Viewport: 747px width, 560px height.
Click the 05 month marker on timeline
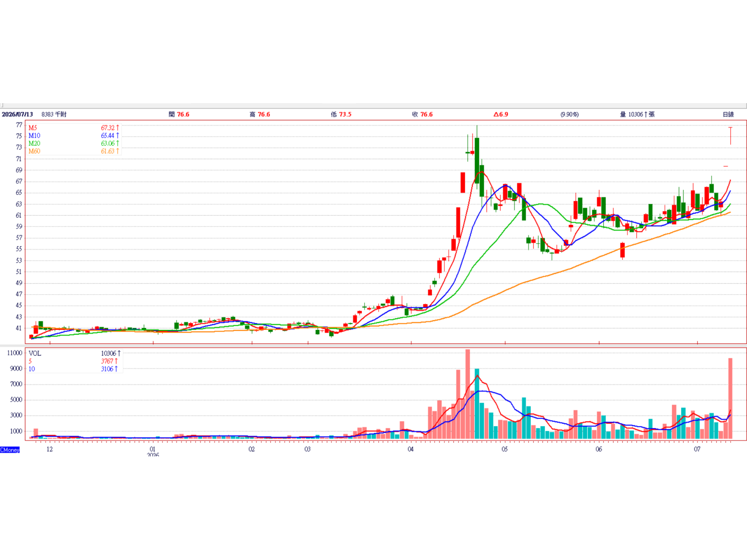(505, 449)
